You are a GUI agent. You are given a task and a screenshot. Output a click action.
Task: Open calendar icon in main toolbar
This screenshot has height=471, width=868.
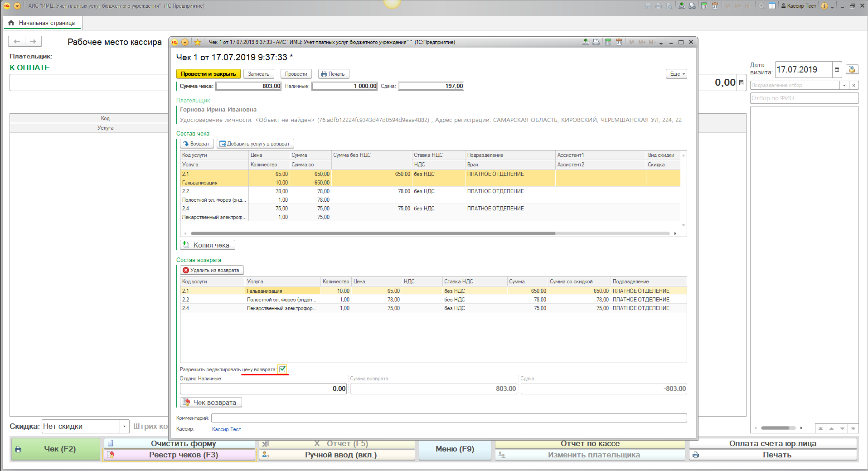pos(715,6)
